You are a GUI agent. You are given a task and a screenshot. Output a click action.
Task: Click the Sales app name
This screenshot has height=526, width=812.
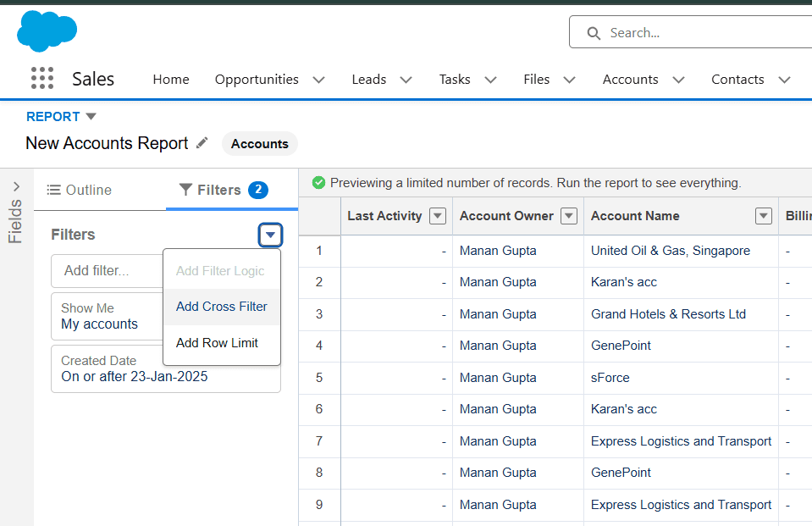(x=93, y=79)
